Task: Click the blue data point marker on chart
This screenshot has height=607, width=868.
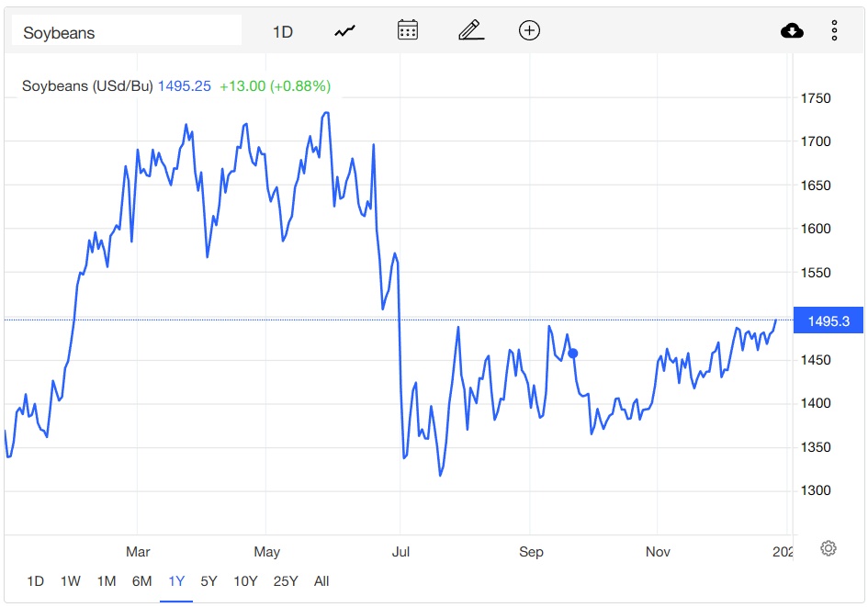Action: [573, 354]
